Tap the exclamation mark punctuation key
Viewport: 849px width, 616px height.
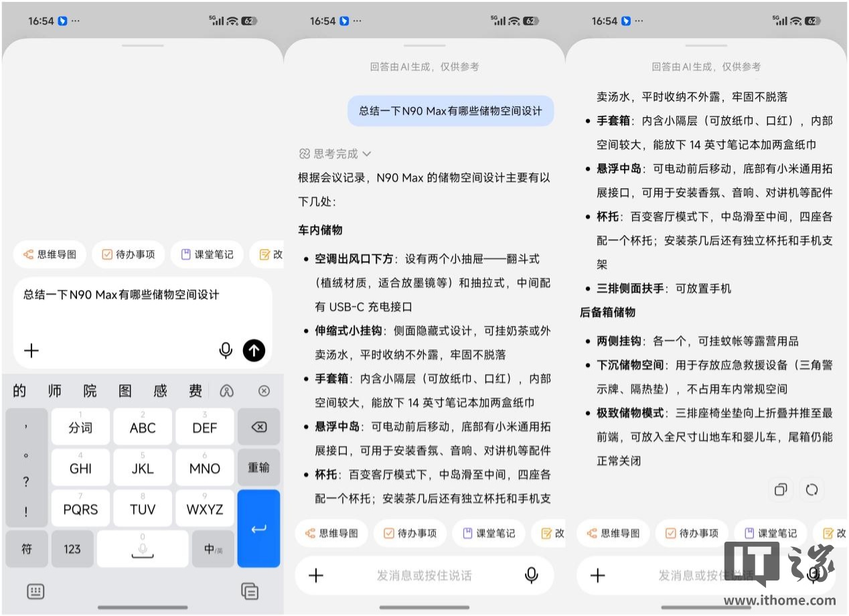coord(26,512)
